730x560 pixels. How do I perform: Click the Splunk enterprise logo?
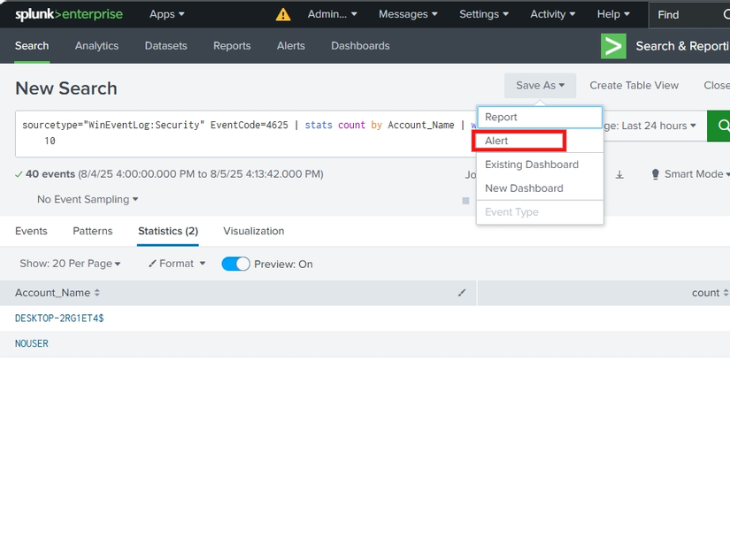click(69, 14)
